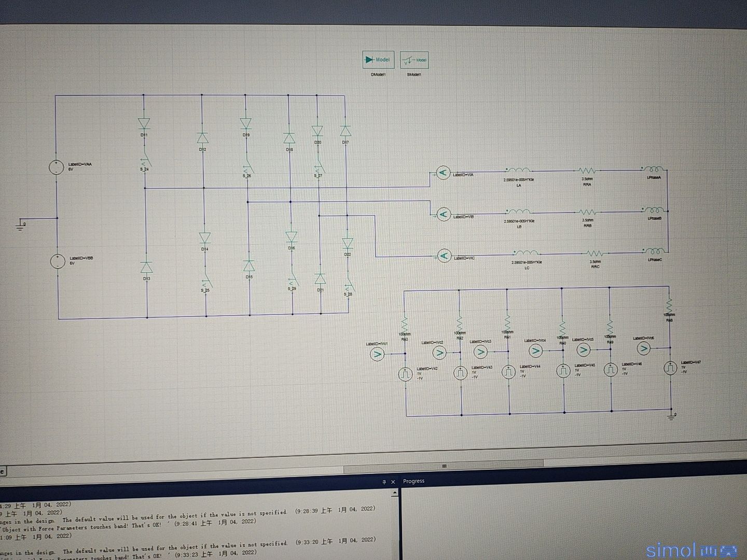Screen dimensions: 747x560
Task: Select diode D20 in the schematic
Action: coord(317,131)
